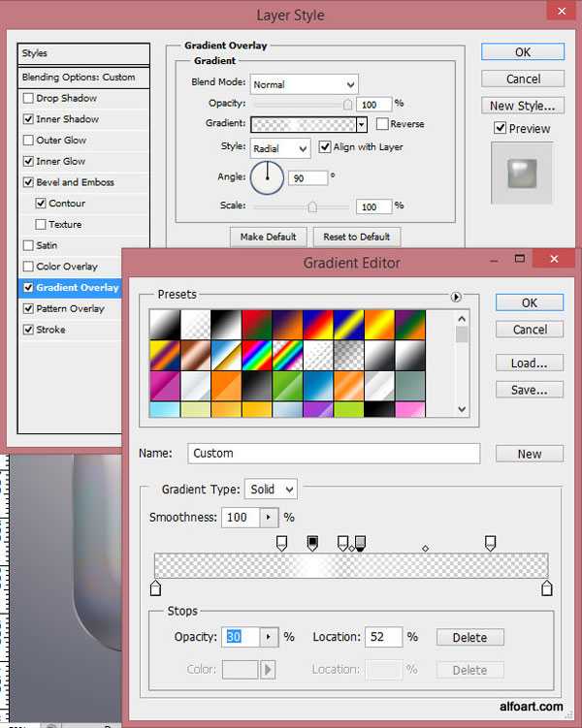Check the Reverse gradient option

pyautogui.click(x=382, y=124)
